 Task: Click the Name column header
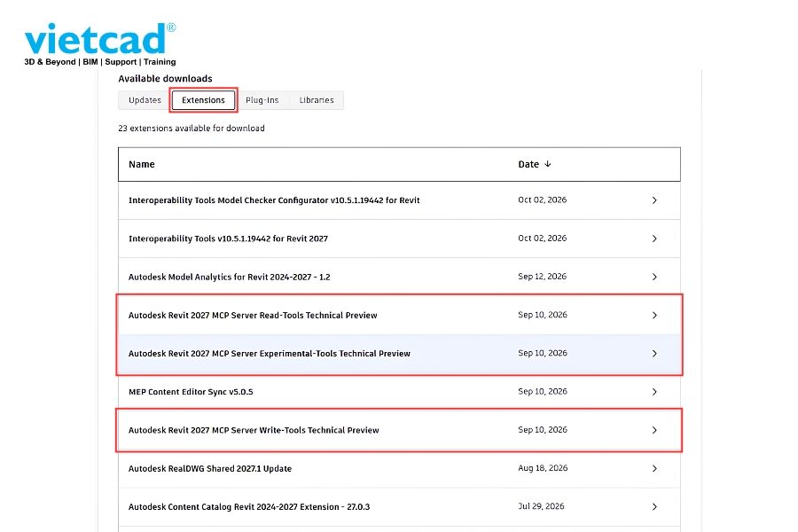(142, 164)
